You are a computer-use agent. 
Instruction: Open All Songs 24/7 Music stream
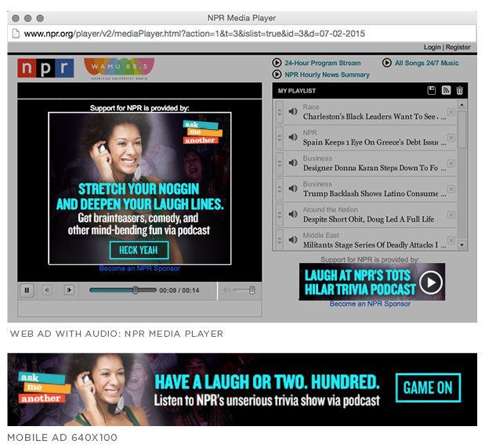(426, 63)
